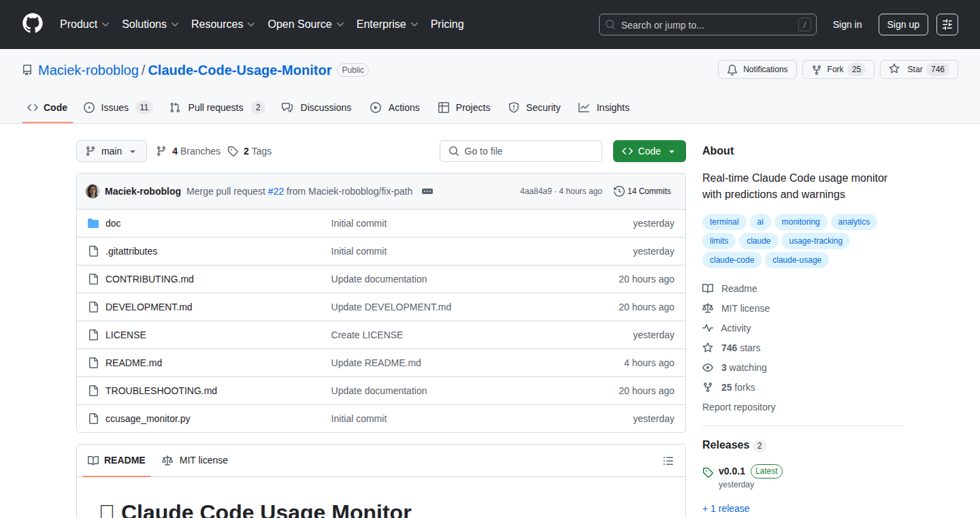The width and height of the screenshot is (980, 518).
Task: Open the .gitattributes file
Action: point(131,251)
